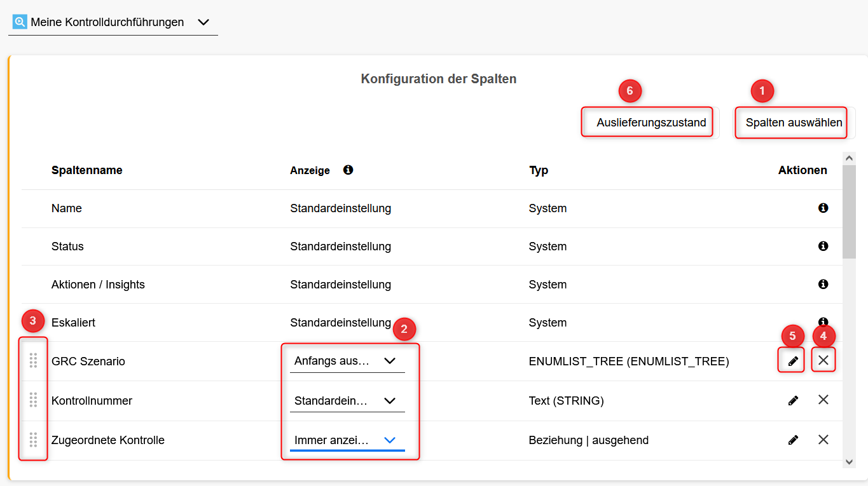Open the Immer anzeigen dropdown for Zugeordnete Kontrolle

347,440
